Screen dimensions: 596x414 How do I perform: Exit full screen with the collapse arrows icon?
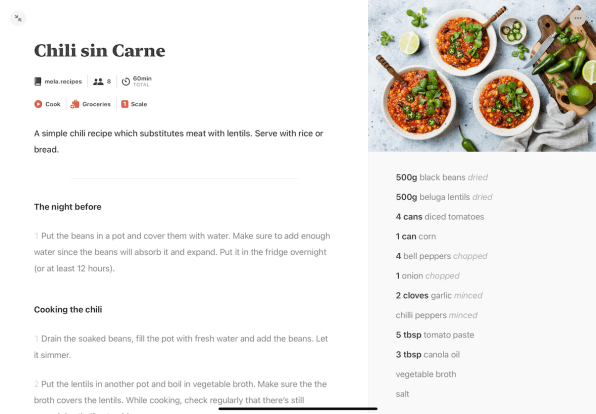(x=18, y=18)
